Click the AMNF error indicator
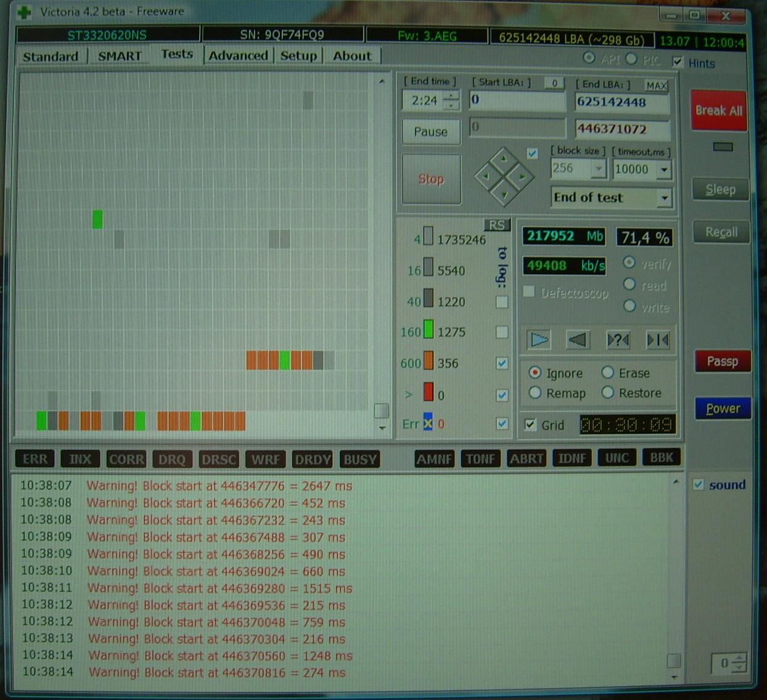Viewport: 767px width, 700px height. [x=435, y=458]
